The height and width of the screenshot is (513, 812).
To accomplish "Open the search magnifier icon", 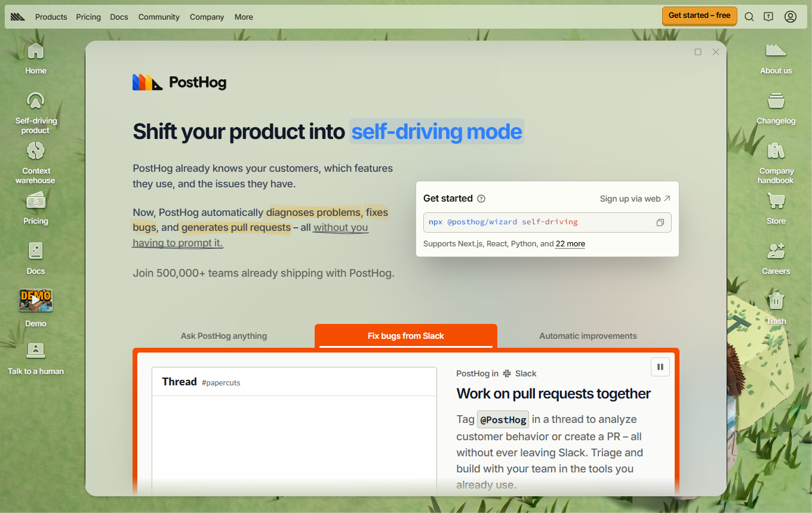I will click(749, 17).
